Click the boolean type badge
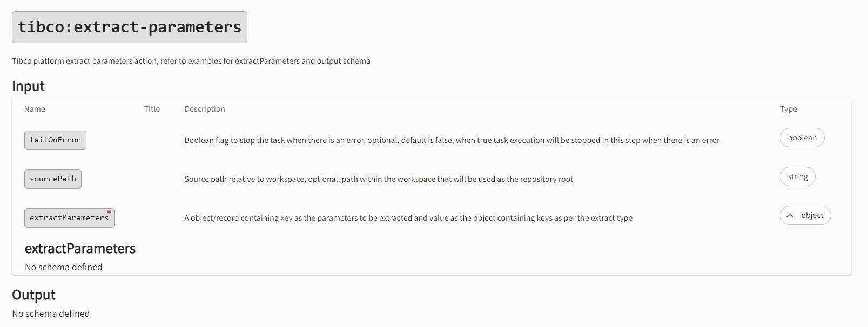The height and width of the screenshot is (327, 868). [x=802, y=138]
